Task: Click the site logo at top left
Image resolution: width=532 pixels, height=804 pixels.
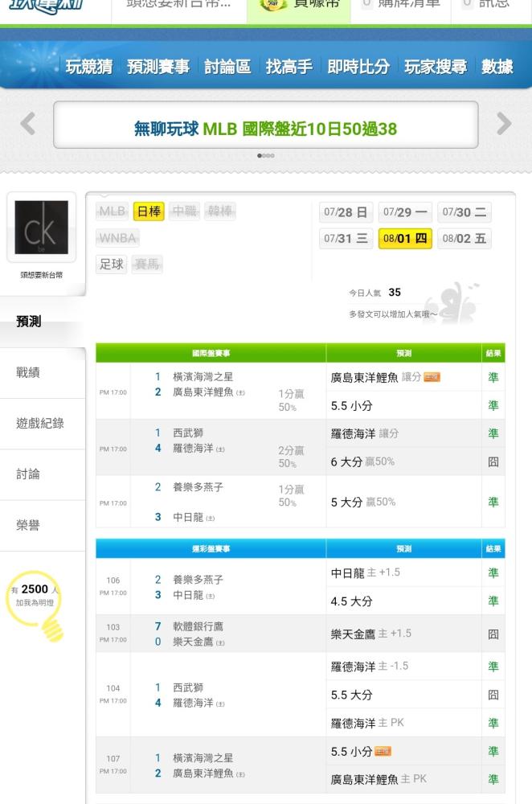Action: pyautogui.click(x=46, y=6)
